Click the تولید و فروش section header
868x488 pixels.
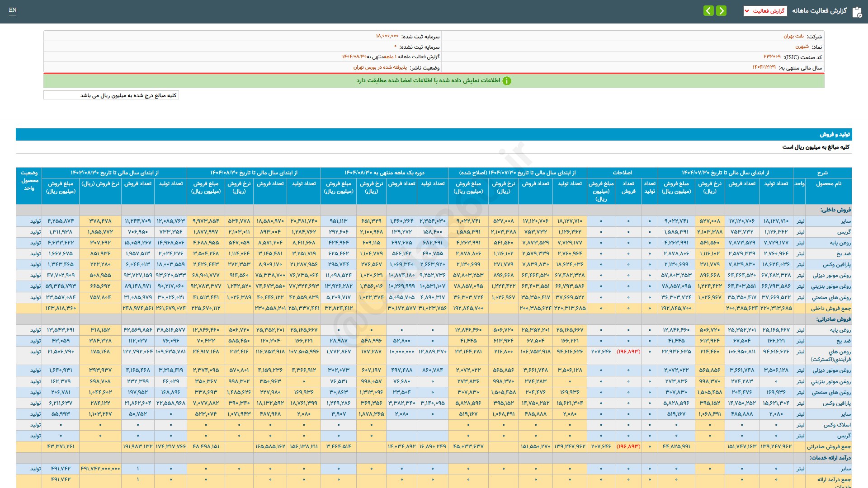[x=835, y=134]
